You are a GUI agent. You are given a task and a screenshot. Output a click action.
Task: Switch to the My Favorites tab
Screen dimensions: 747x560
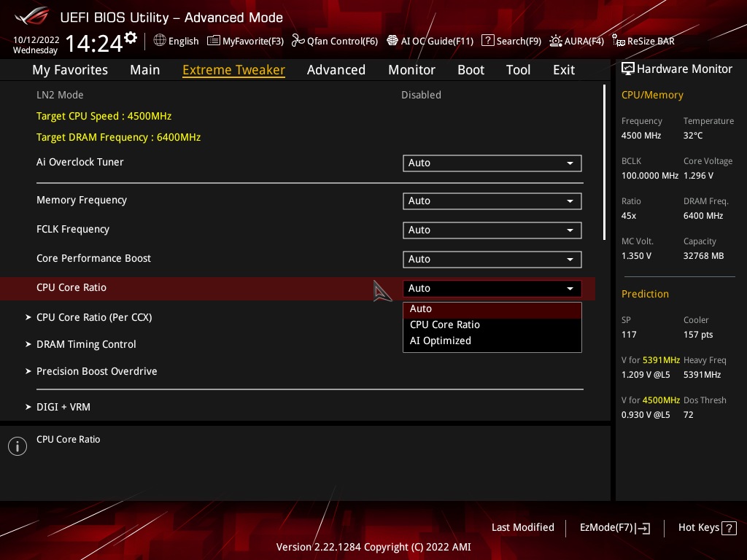pos(70,70)
